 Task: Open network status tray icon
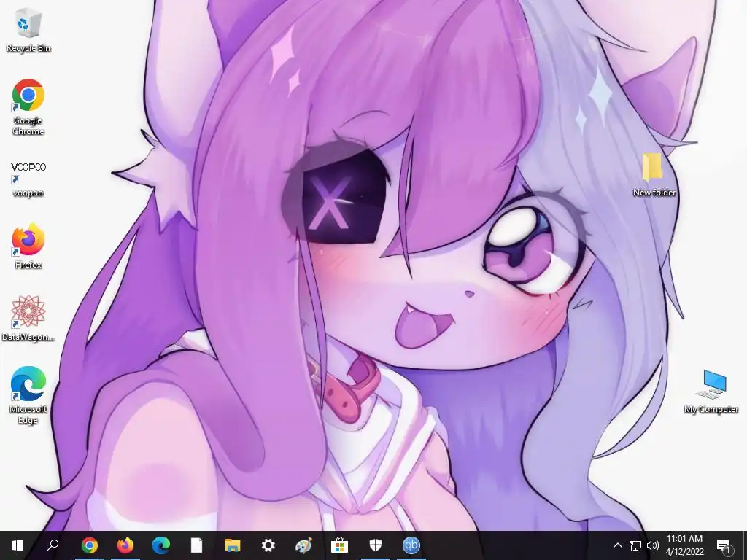click(x=635, y=545)
